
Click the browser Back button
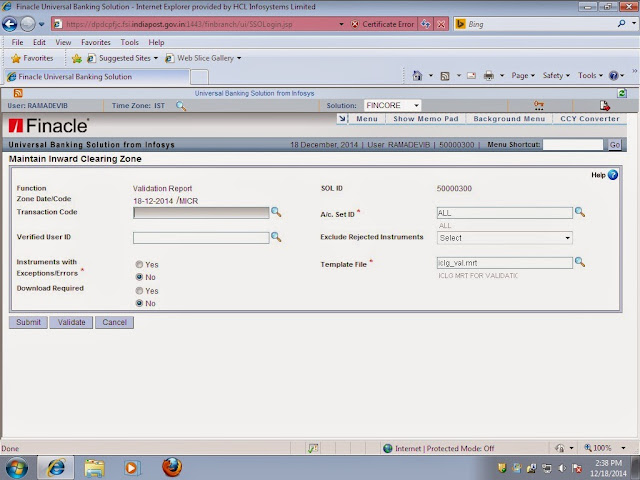point(10,24)
